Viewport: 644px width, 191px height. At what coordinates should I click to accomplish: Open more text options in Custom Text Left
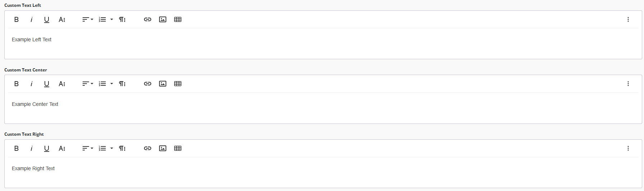pyautogui.click(x=62, y=19)
